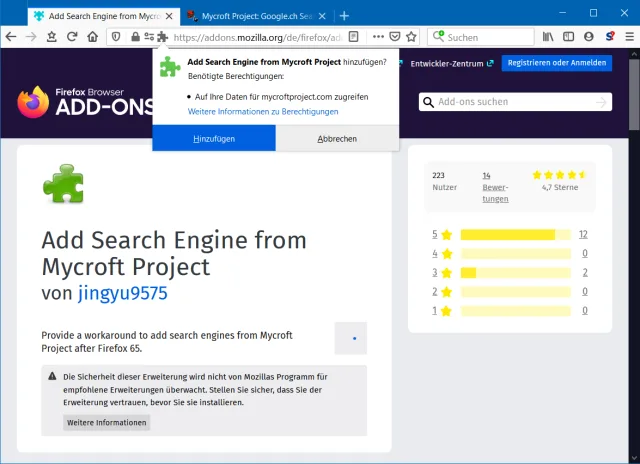Show the sidebar panel
The width and height of the screenshot is (640, 464).
(568, 37)
